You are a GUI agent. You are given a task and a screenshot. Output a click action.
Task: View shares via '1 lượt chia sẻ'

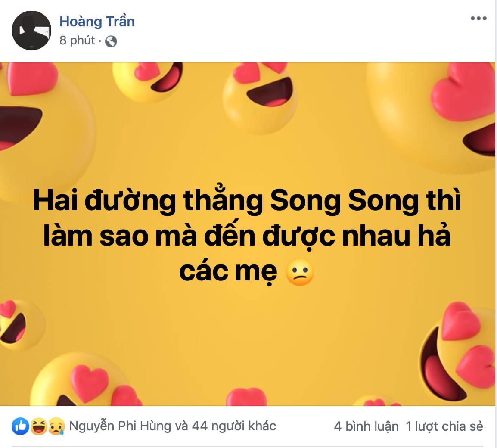444,426
